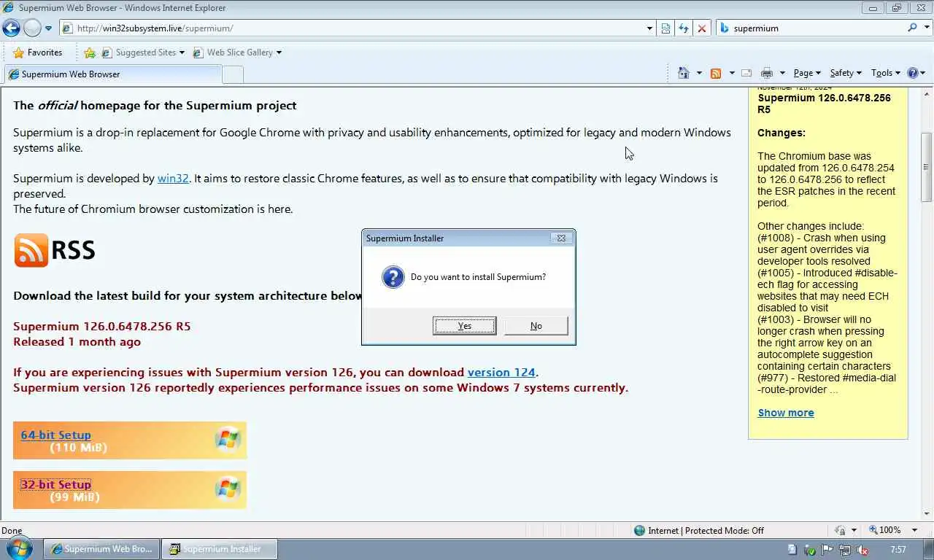Screen dimensions: 934x560
Task: Click the browser Back arrow button
Action: click(11, 28)
